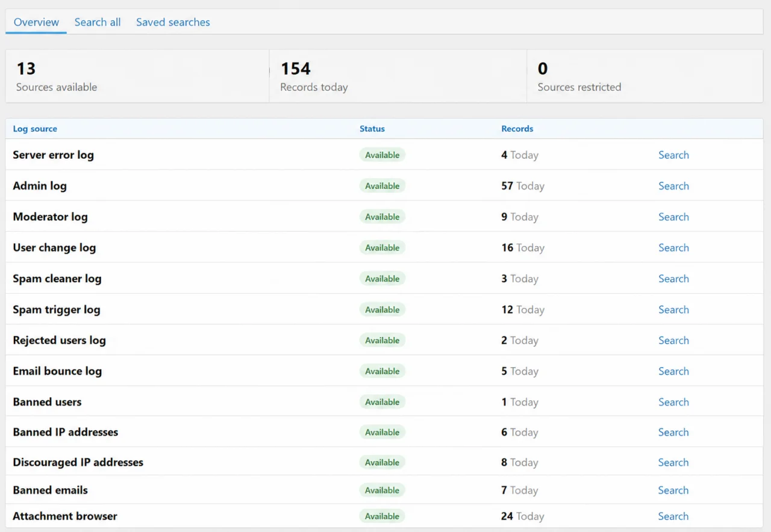Click the Status column header
The height and width of the screenshot is (532, 771).
click(x=372, y=129)
